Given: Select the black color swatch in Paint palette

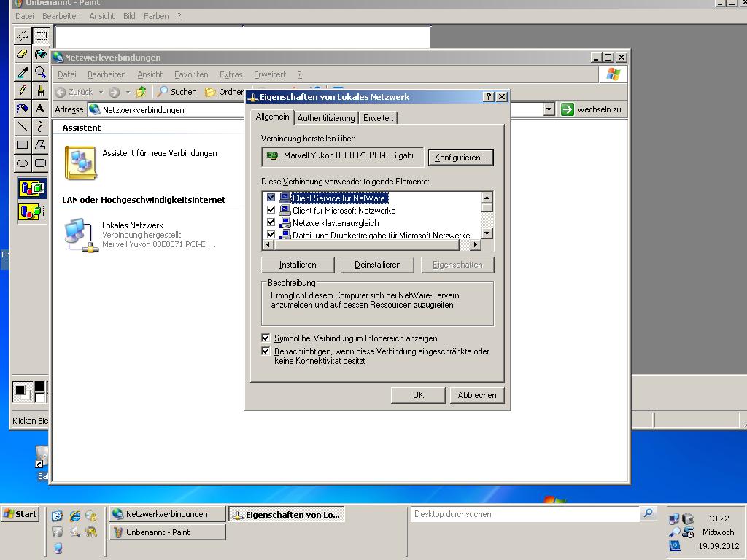Looking at the screenshot, I should (x=41, y=386).
